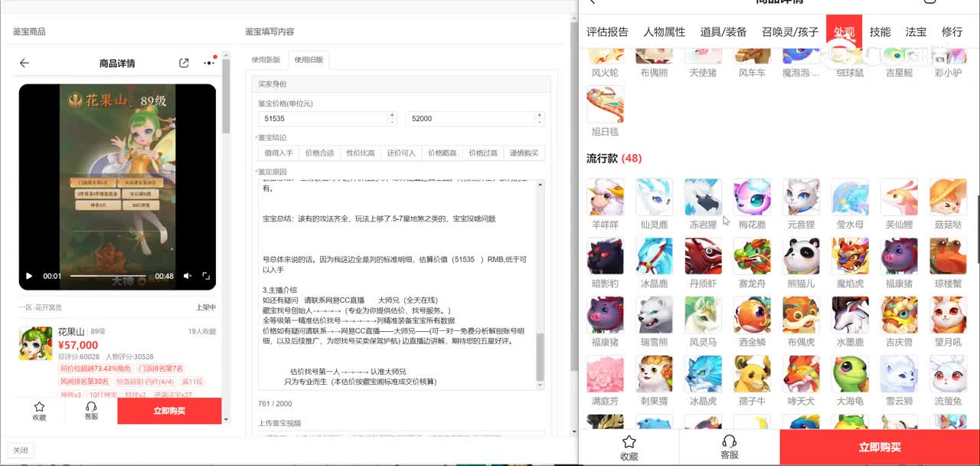980x466 pixels.
Task: Click the left product panel scrollbar
Action: (226, 96)
